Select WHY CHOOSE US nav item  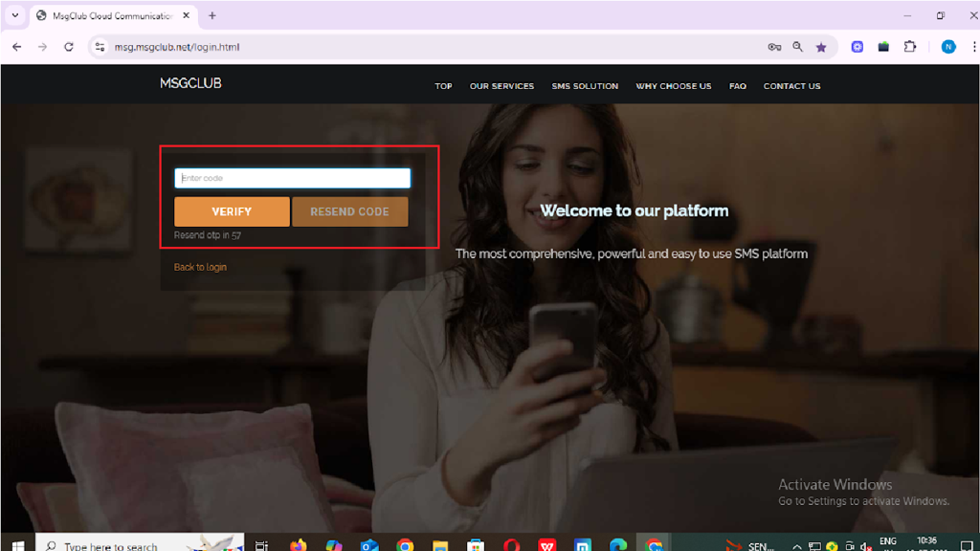pos(673,86)
